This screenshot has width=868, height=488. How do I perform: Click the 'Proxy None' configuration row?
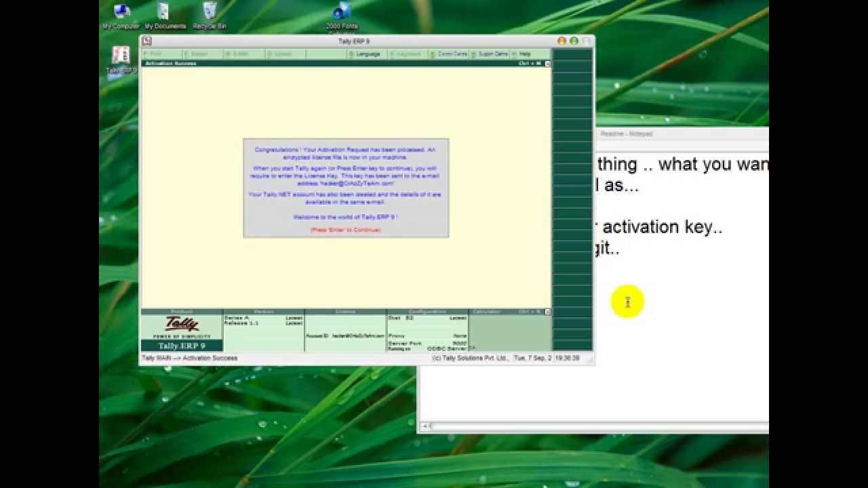[x=427, y=335]
